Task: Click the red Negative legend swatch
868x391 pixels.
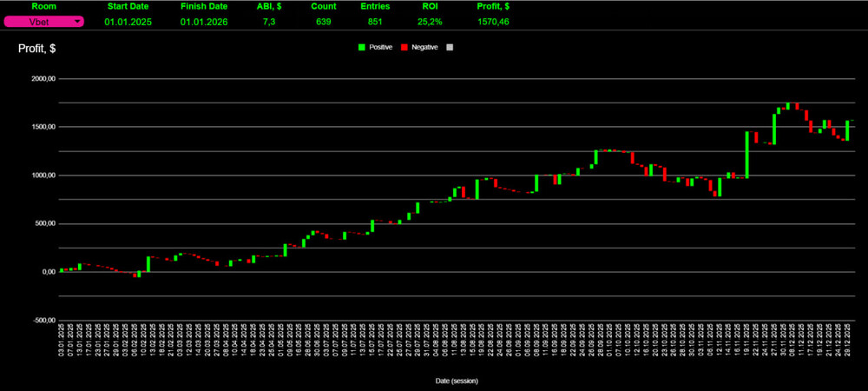Action: click(404, 47)
